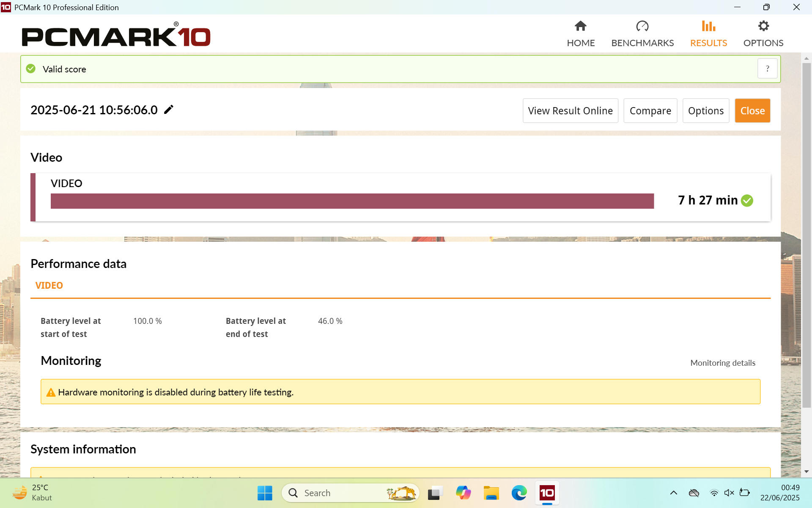Screen dimensions: 812x508
Task: Open Options gear icon
Action: [x=763, y=26]
